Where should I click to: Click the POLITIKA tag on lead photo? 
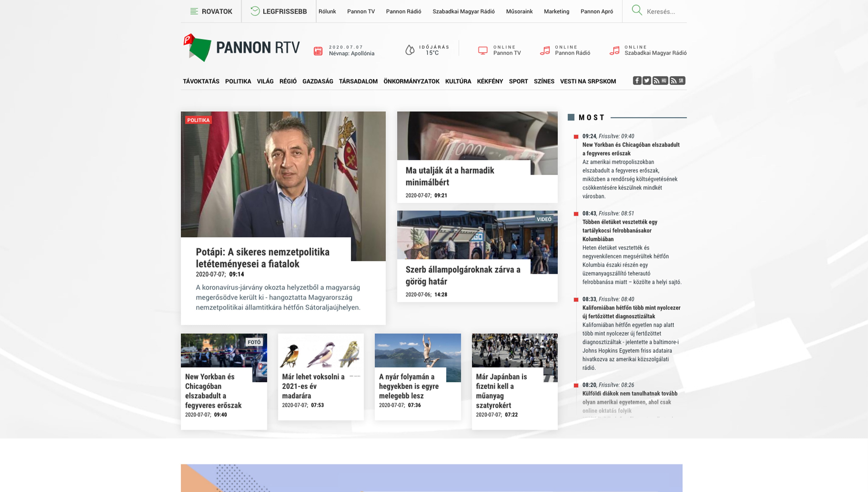(198, 120)
